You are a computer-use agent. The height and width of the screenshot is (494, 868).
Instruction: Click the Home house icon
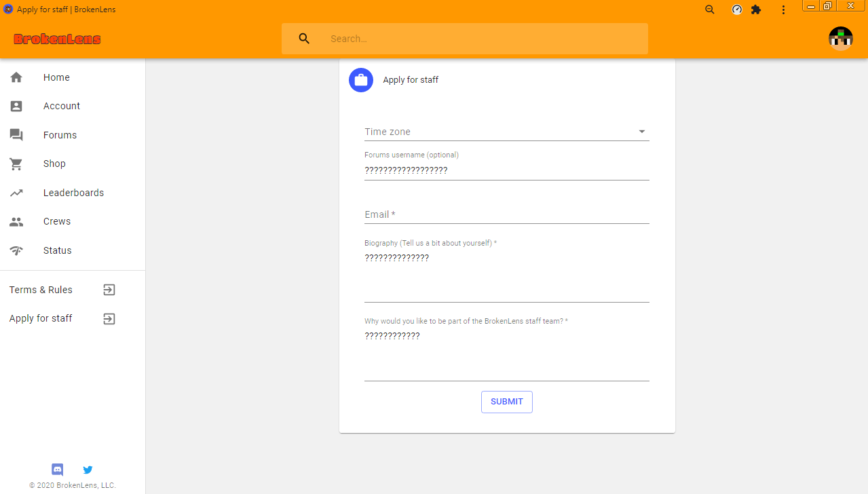(x=16, y=77)
